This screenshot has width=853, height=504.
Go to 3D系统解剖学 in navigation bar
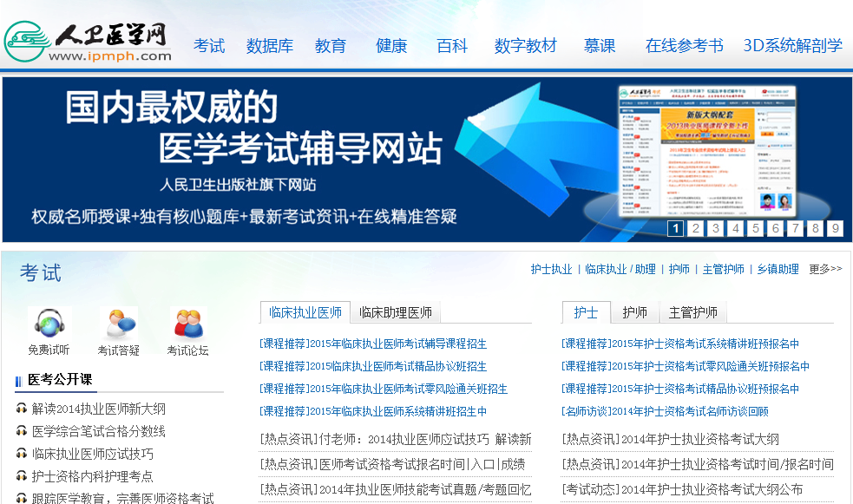(x=792, y=46)
